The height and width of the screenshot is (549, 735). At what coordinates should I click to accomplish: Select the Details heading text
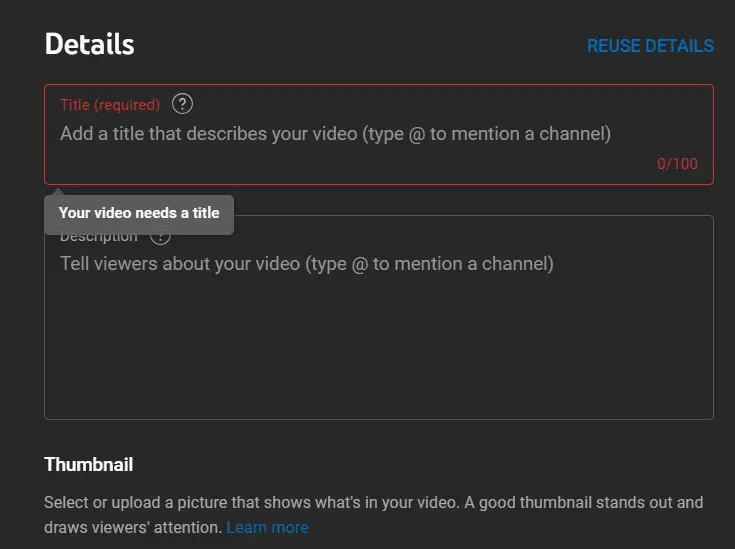pyautogui.click(x=90, y=44)
